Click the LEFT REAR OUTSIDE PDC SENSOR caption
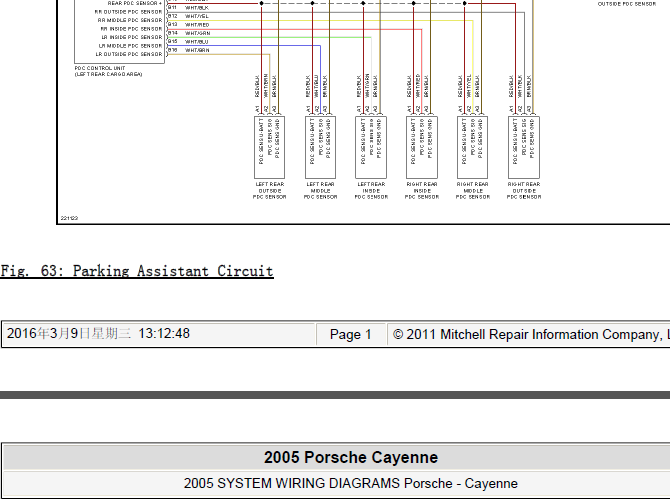670x499 pixels. pyautogui.click(x=270, y=191)
